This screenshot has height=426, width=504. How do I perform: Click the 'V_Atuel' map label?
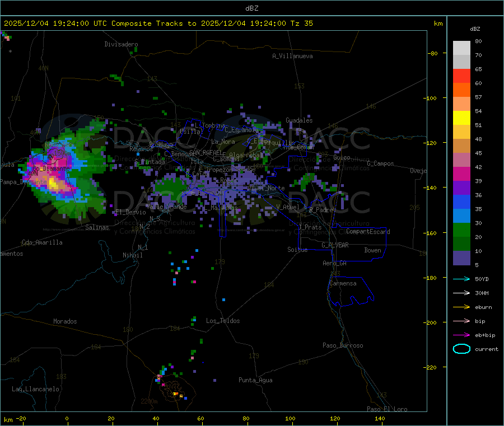(x=288, y=207)
